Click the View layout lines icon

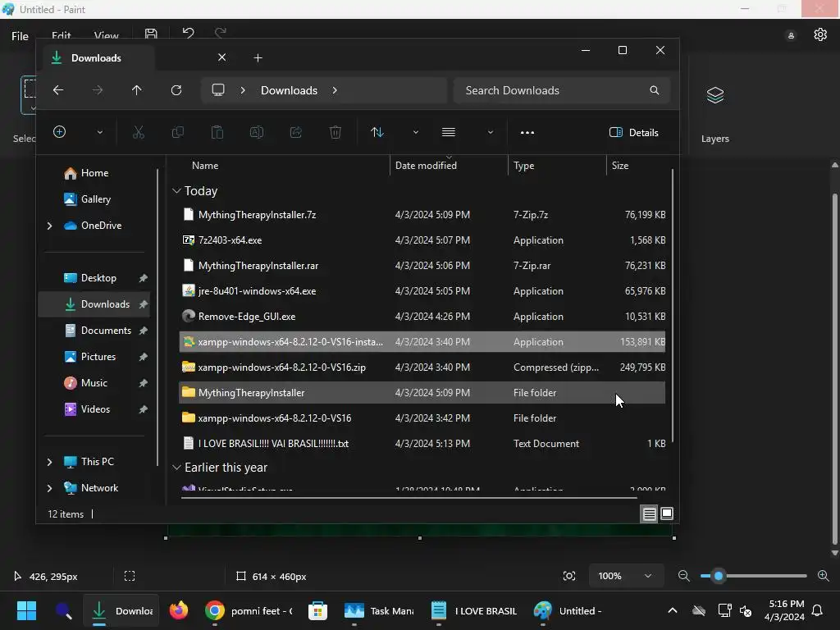(449, 132)
